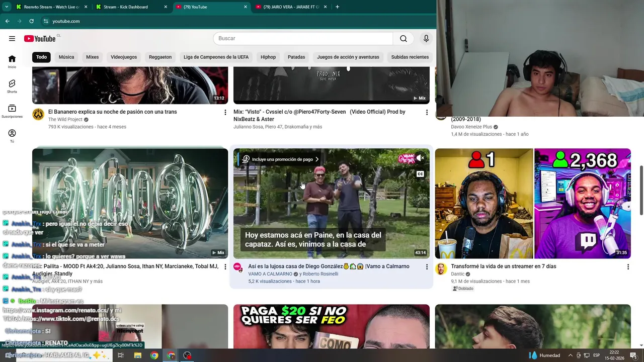The width and height of the screenshot is (644, 362).
Task: Open the streamer transformation video thumbnail
Action: pyautogui.click(x=533, y=204)
